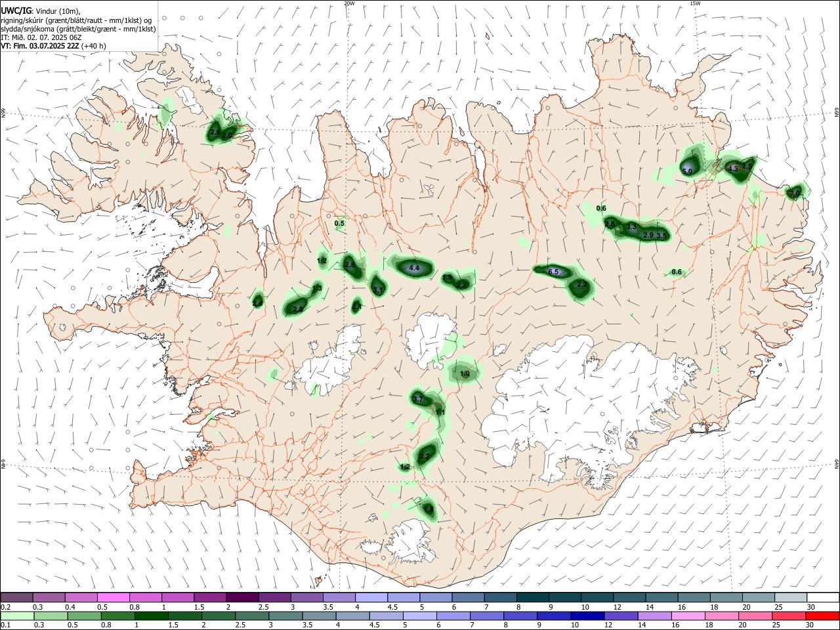The width and height of the screenshot is (840, 630).
Task: Pick lower-row light pink swatch starting at 16
Action: click(x=688, y=616)
